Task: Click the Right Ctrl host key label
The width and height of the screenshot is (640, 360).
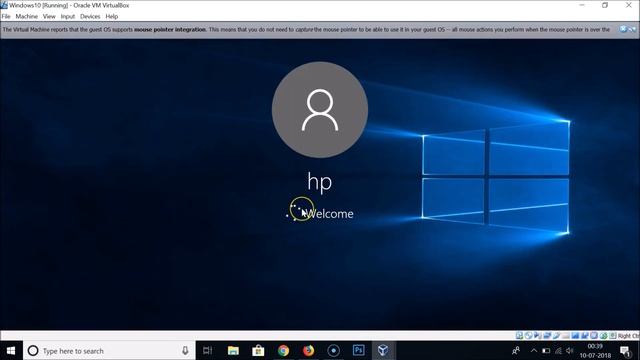Action: click(629, 336)
